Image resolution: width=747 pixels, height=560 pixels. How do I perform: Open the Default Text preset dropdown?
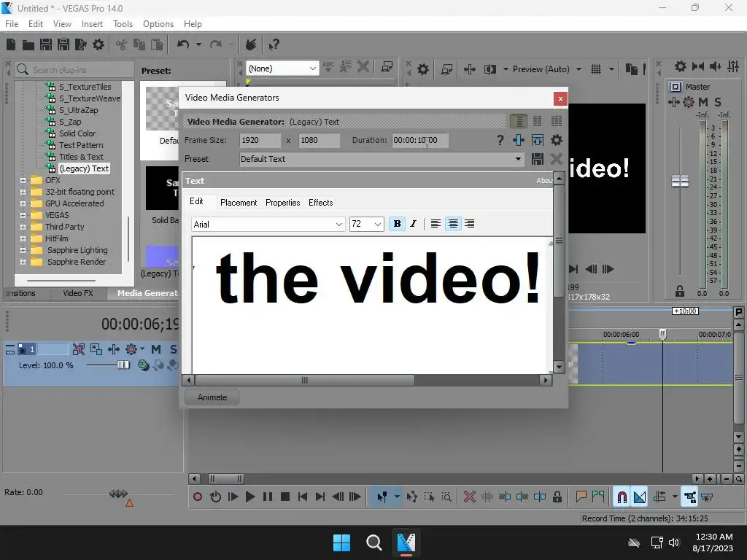pyautogui.click(x=518, y=159)
